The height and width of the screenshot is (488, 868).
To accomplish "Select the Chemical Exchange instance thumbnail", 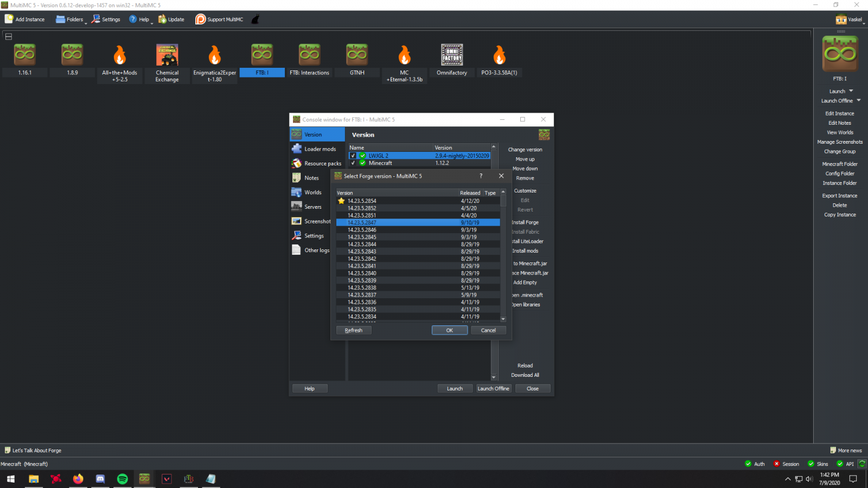I will [x=167, y=55].
